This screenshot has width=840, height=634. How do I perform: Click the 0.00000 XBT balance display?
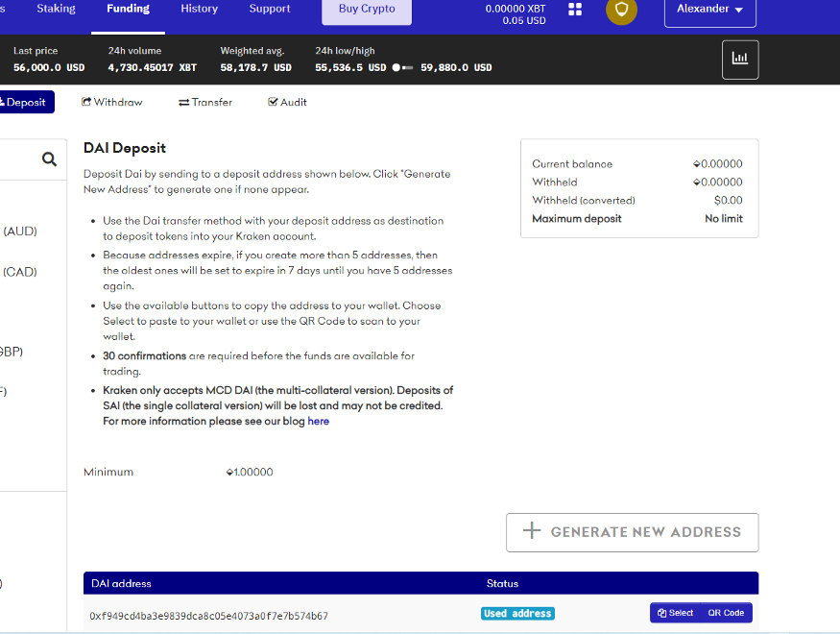coord(516,9)
